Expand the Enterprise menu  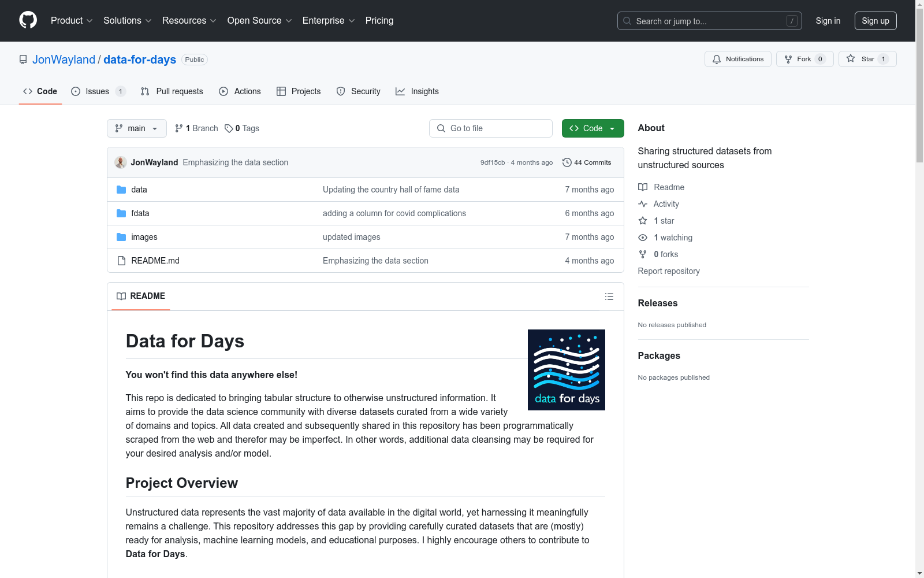point(329,20)
